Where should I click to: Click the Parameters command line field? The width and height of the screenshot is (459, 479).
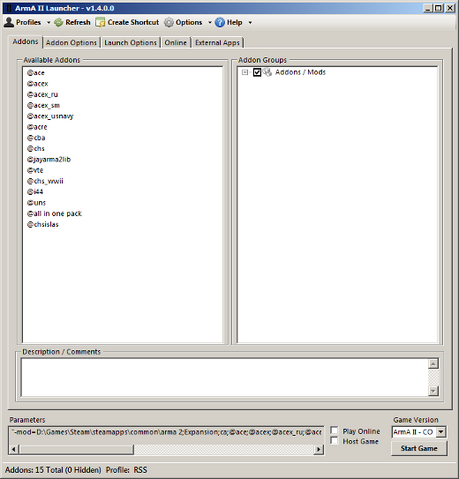(x=167, y=432)
